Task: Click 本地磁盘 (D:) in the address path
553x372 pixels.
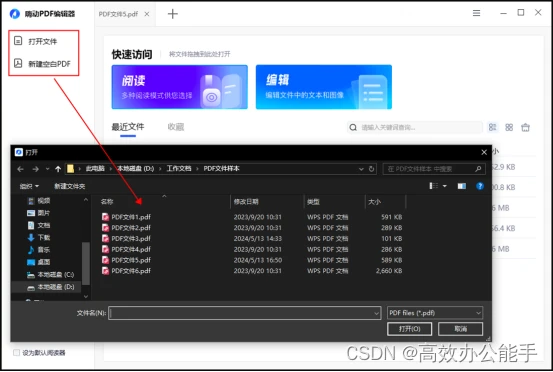Action: 136,169
